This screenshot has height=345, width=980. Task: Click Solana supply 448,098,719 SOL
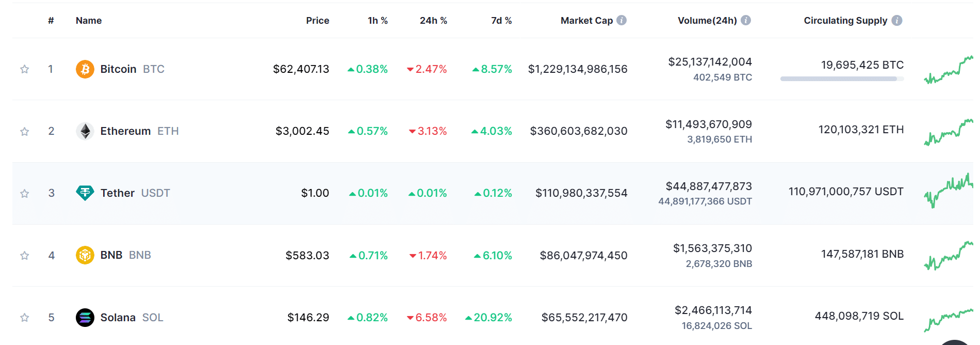859,316
